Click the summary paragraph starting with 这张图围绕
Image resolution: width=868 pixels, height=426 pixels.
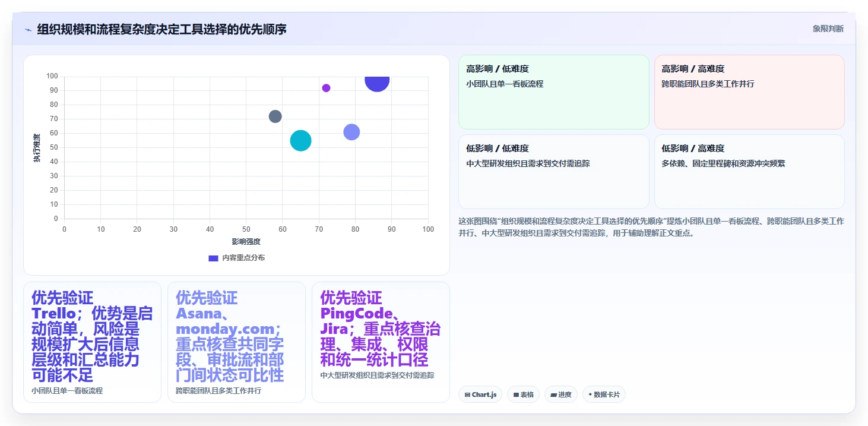pos(651,227)
